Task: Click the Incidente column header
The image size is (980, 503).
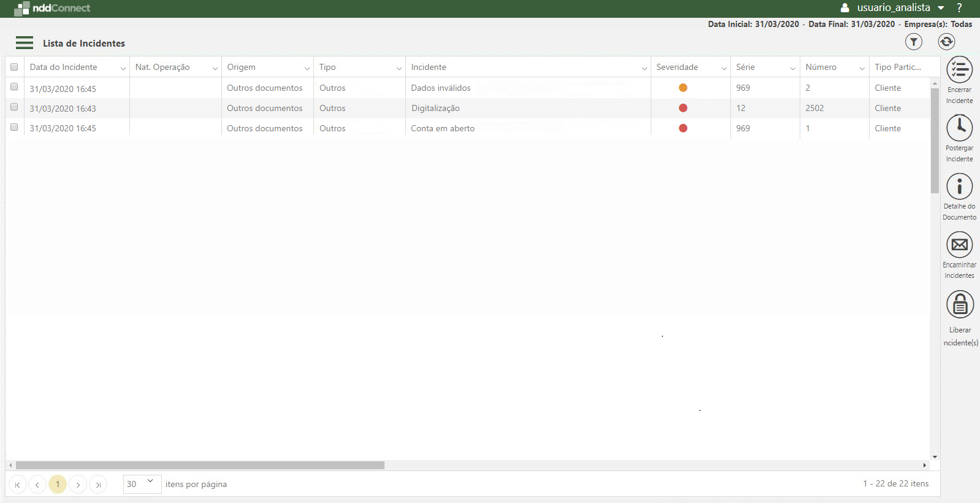Action: pyautogui.click(x=429, y=67)
